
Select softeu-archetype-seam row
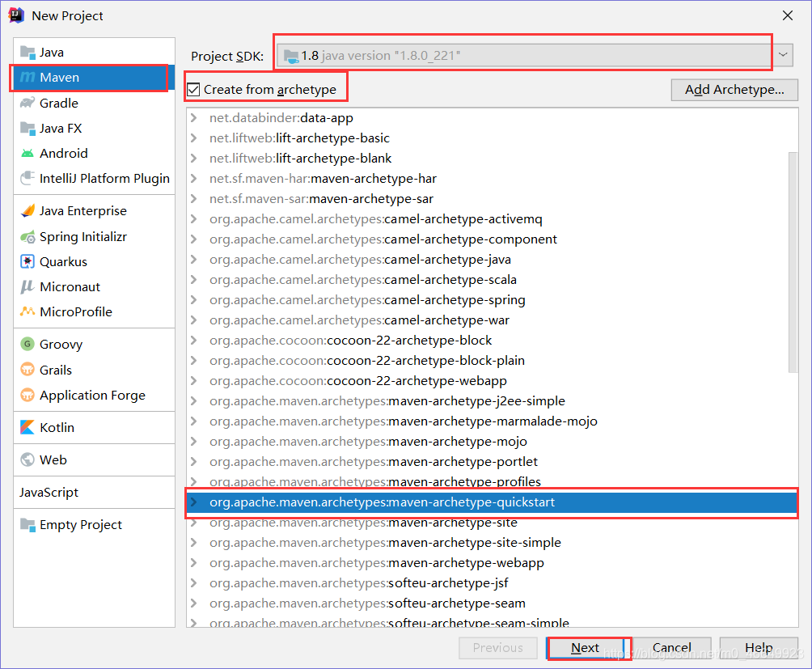coord(492,603)
